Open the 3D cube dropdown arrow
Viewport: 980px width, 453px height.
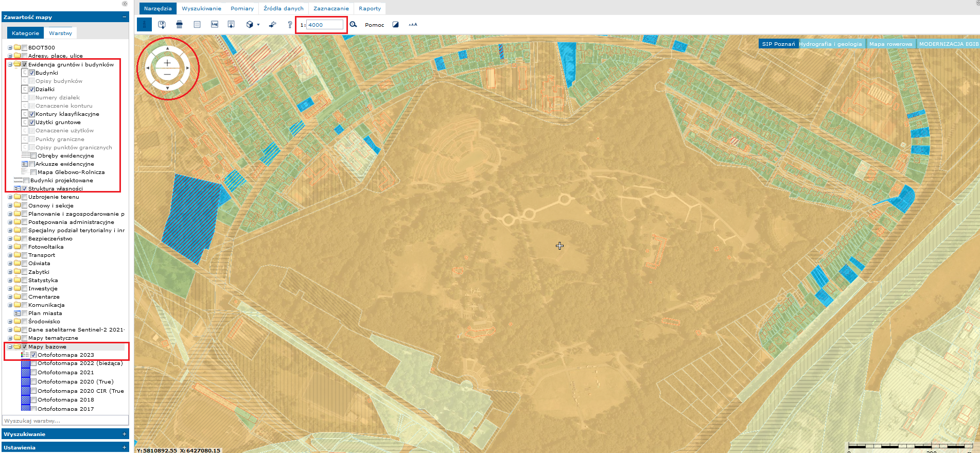pyautogui.click(x=258, y=25)
